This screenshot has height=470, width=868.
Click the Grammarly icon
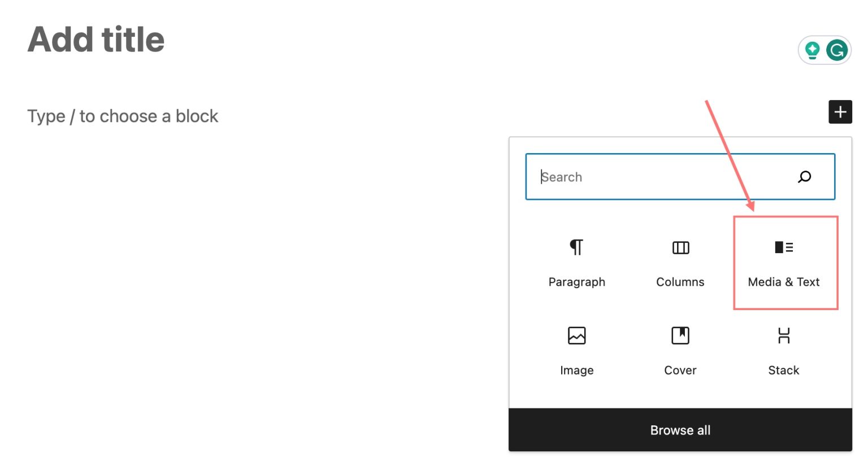click(x=836, y=50)
